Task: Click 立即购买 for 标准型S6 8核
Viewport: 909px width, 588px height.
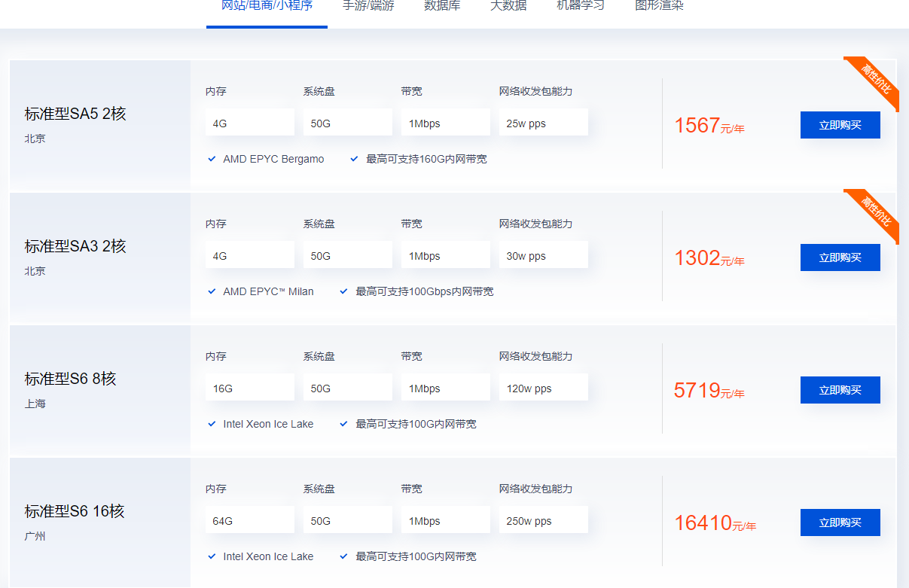Action: 840,390
